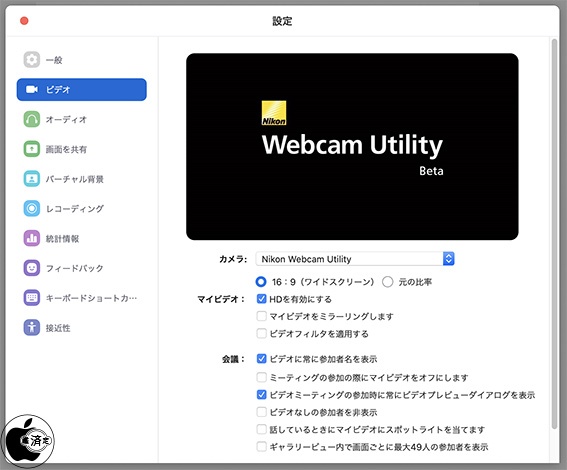Uncheck HDを有効にする checkbox

pos(261,299)
